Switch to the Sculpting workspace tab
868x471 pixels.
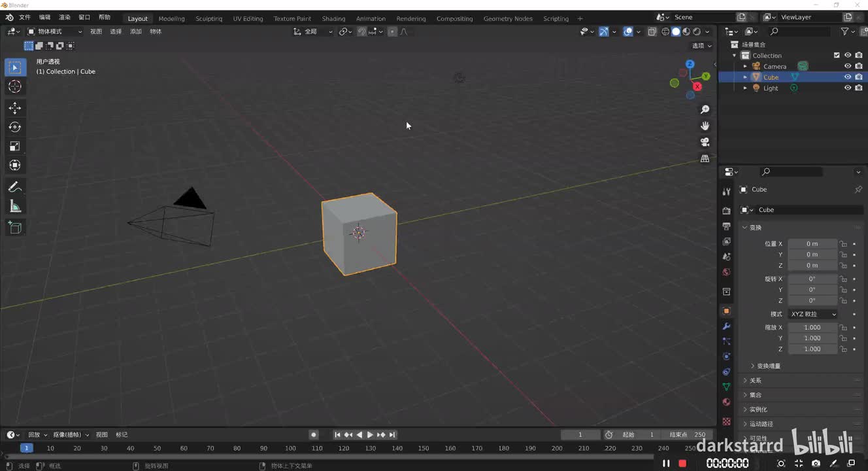209,18
